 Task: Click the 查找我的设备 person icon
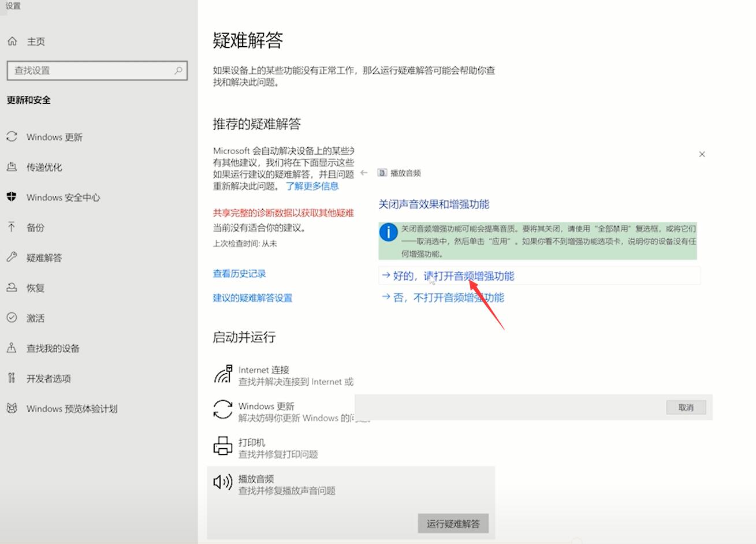click(12, 348)
